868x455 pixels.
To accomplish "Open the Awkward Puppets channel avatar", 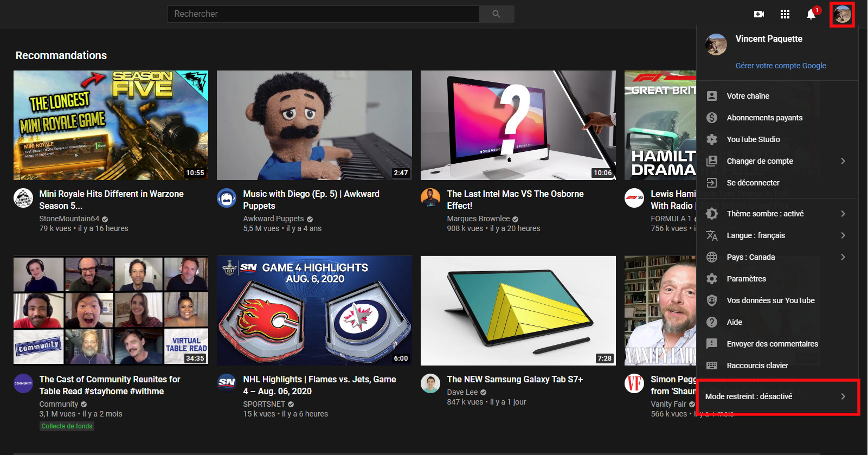I will [x=227, y=198].
